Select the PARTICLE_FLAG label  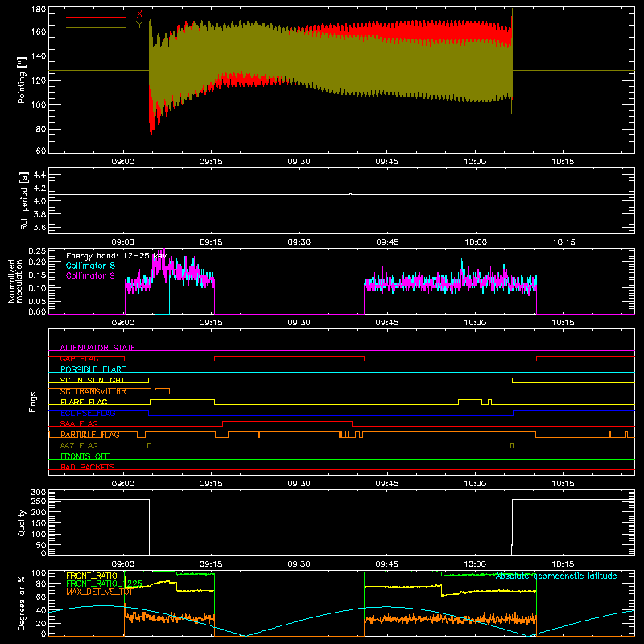coord(90,435)
